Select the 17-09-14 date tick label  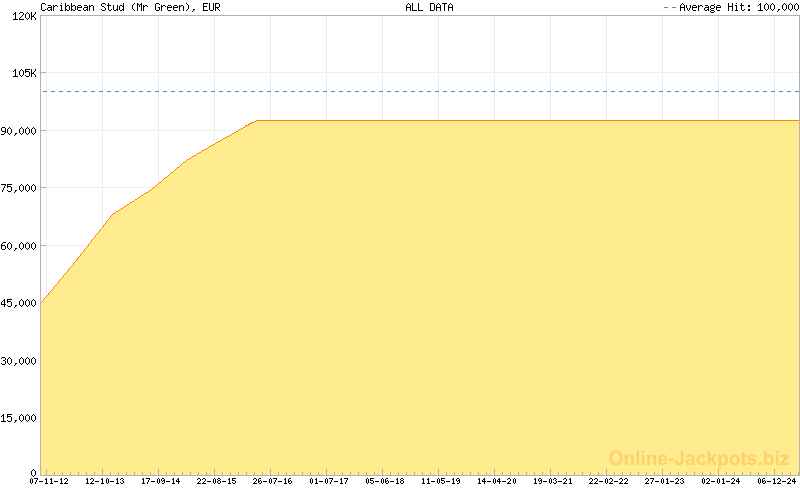[161, 481]
